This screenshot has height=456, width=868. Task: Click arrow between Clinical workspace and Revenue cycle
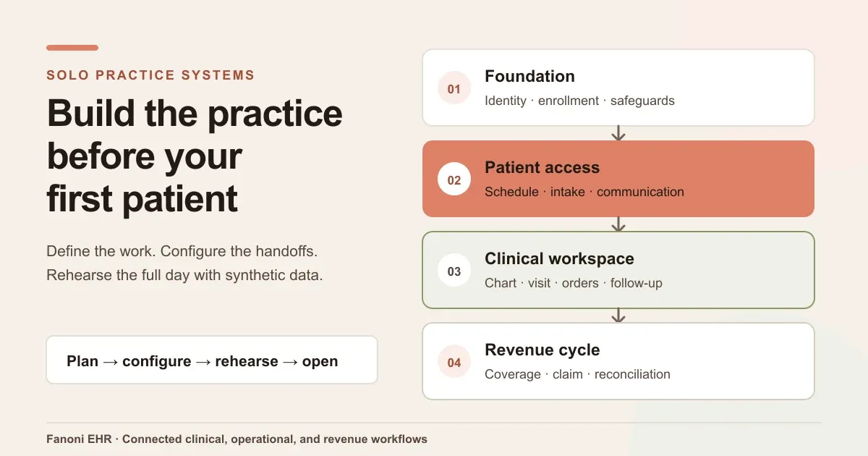coord(618,316)
